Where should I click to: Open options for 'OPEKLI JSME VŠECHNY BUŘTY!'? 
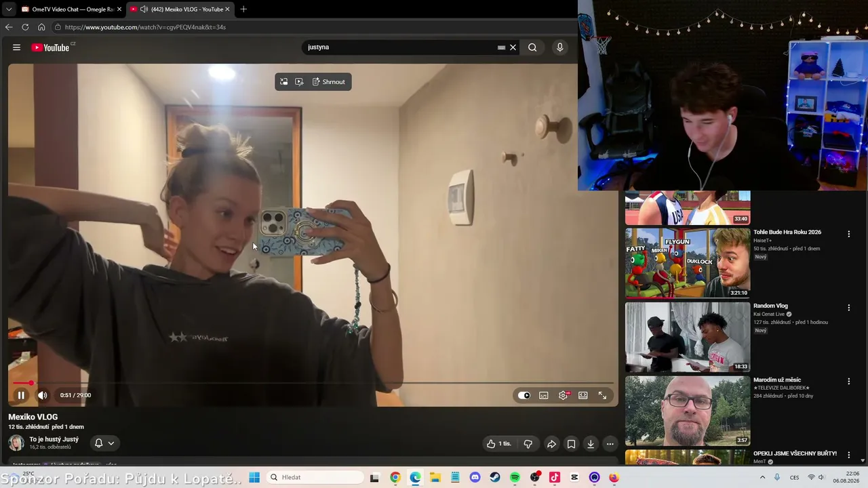848,455
